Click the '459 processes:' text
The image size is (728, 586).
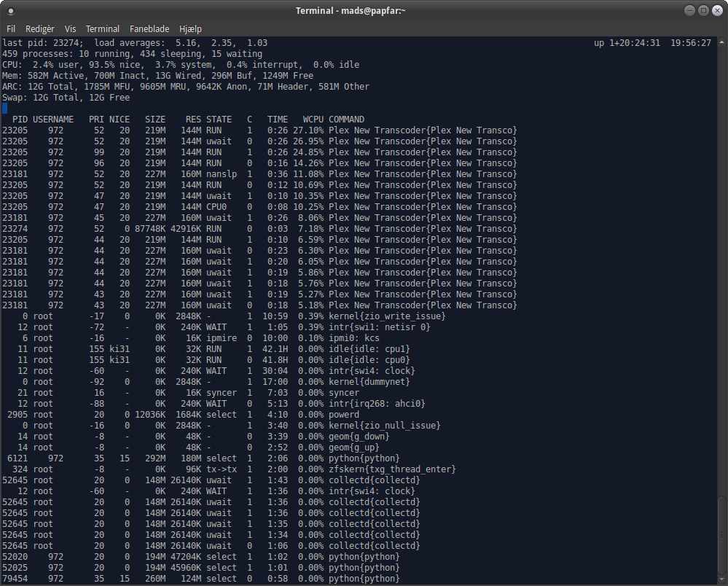tap(38, 54)
